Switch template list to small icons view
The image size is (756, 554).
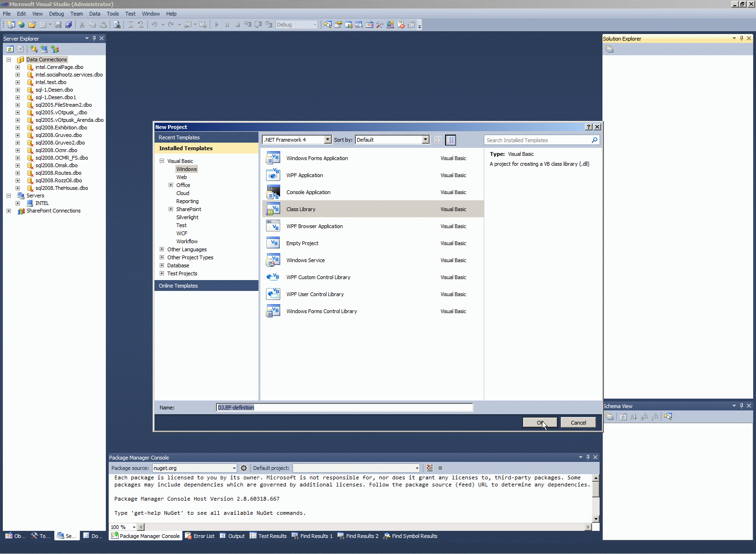(x=438, y=140)
